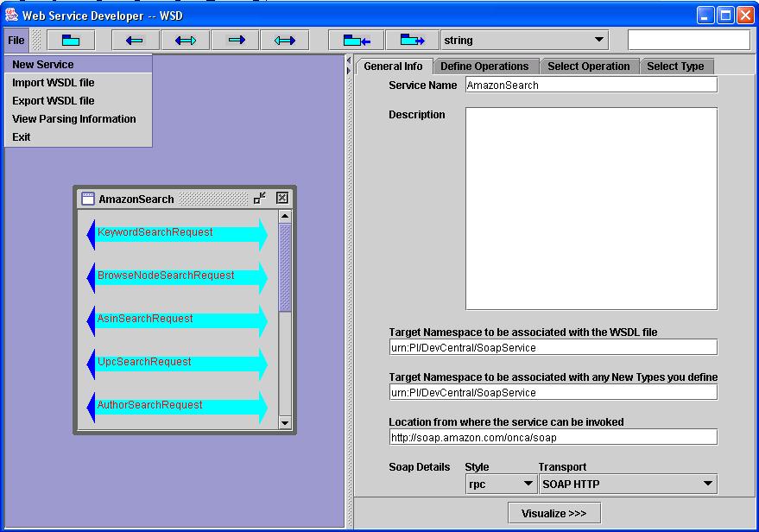Maximize the Web Service Developer window
The width and height of the screenshot is (759, 532).
[x=725, y=16]
